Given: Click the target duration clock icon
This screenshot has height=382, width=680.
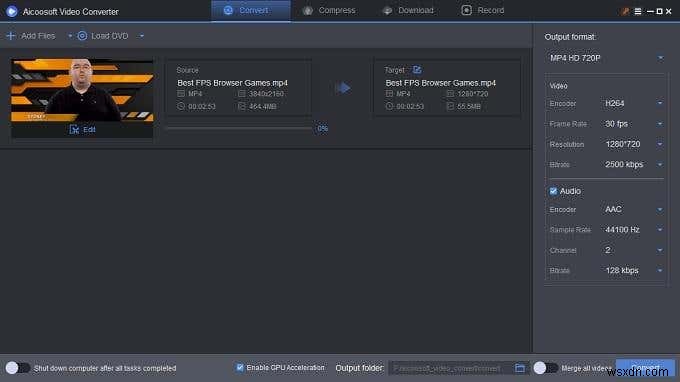Looking at the screenshot, I should point(389,106).
